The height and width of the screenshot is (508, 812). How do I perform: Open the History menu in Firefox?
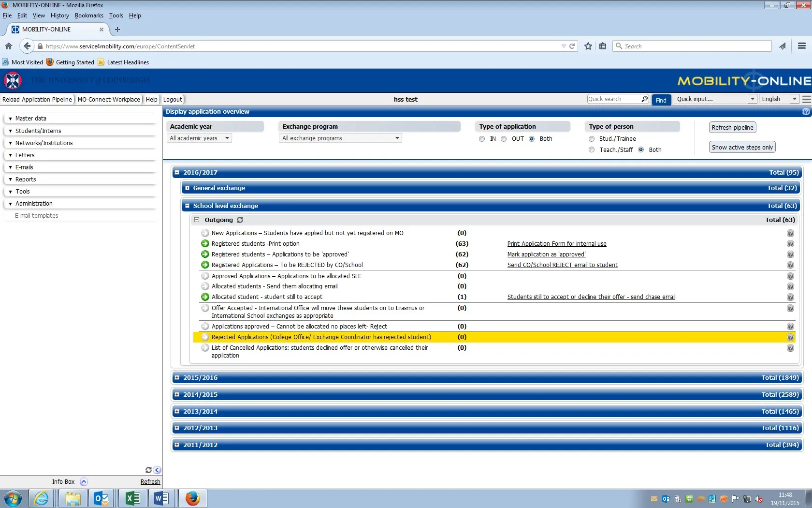pyautogui.click(x=59, y=15)
